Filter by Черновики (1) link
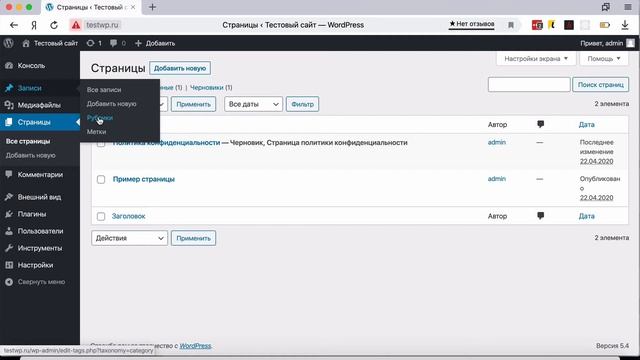The image size is (640, 360). pyautogui.click(x=211, y=87)
